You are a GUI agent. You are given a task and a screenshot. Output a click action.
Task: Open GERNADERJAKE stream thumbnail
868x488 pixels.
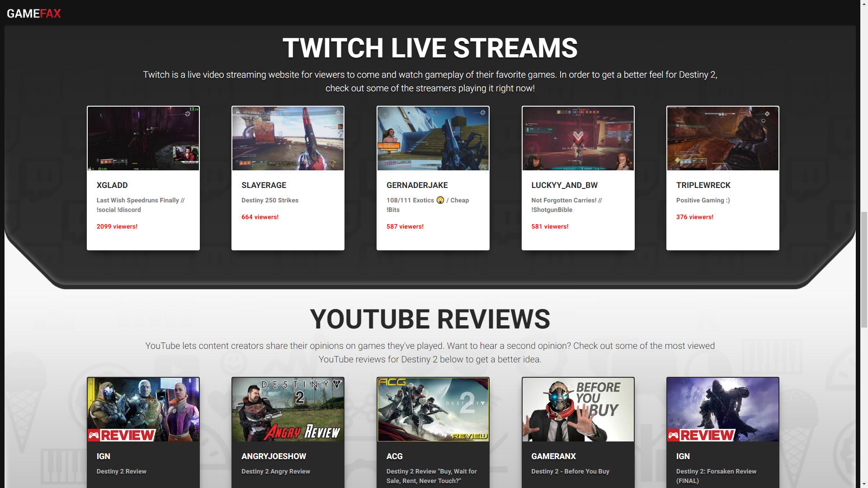(x=433, y=138)
